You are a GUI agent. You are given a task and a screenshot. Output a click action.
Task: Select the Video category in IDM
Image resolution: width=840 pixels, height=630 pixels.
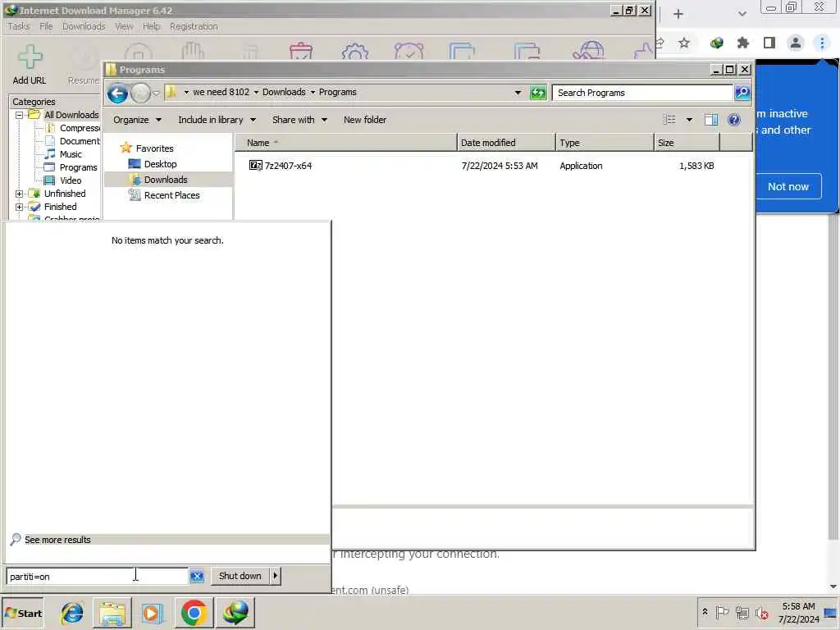tap(71, 180)
